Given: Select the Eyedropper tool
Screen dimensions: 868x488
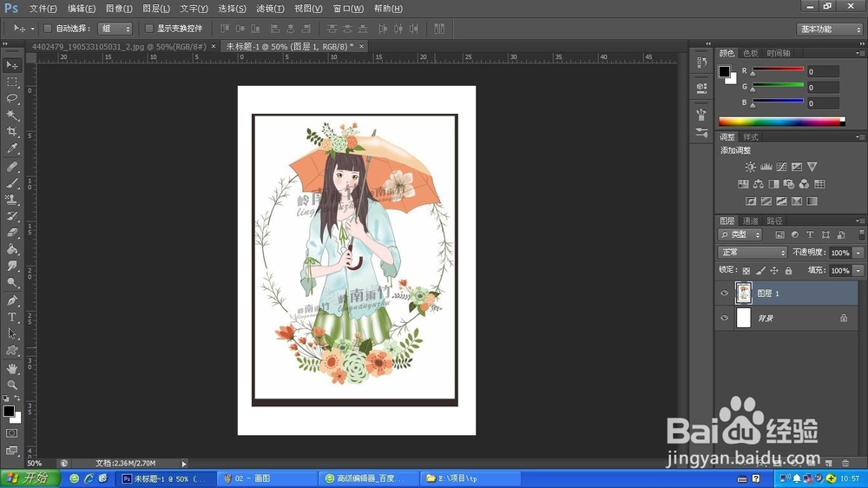Looking at the screenshot, I should point(12,148).
